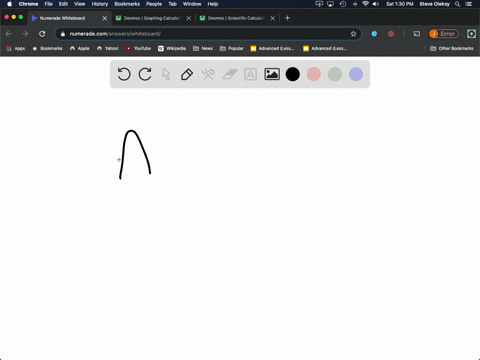Open the Apple menu
This screenshot has height=360, width=480.
click(x=9, y=4)
